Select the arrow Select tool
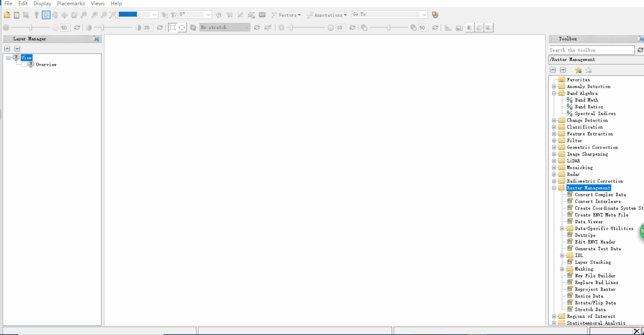The width and height of the screenshot is (644, 335). click(46, 15)
